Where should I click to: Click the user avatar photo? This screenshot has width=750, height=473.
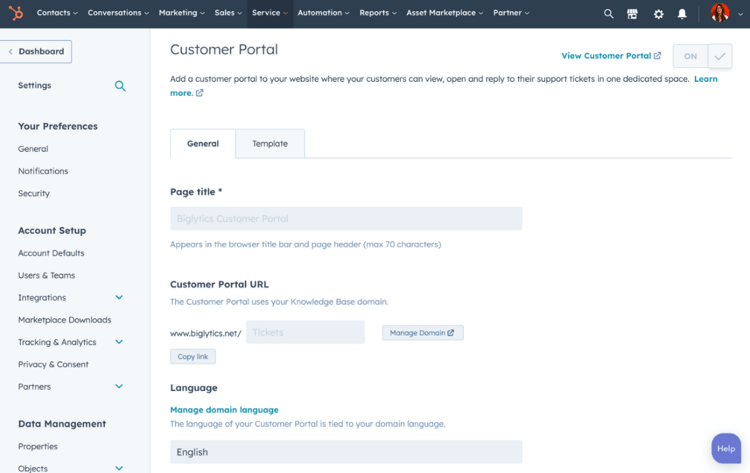tap(719, 13)
